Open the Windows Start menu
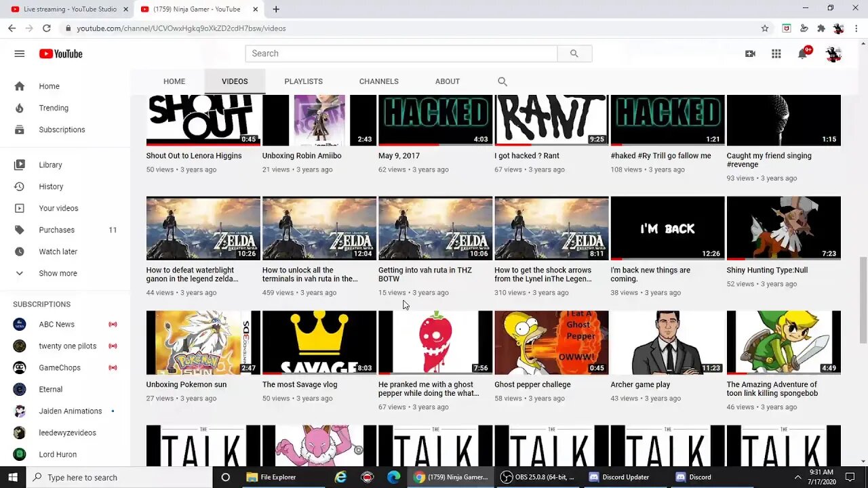 coord(12,477)
